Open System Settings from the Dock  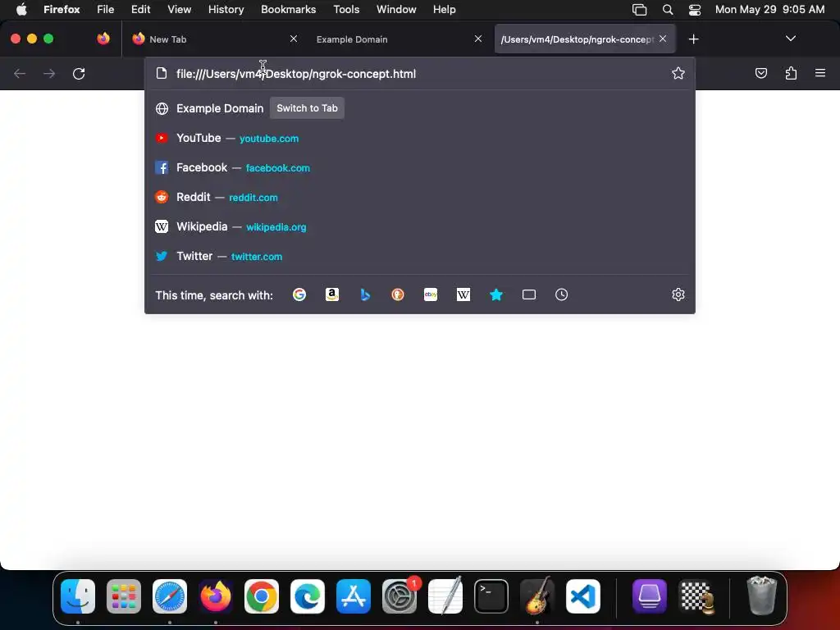(399, 596)
